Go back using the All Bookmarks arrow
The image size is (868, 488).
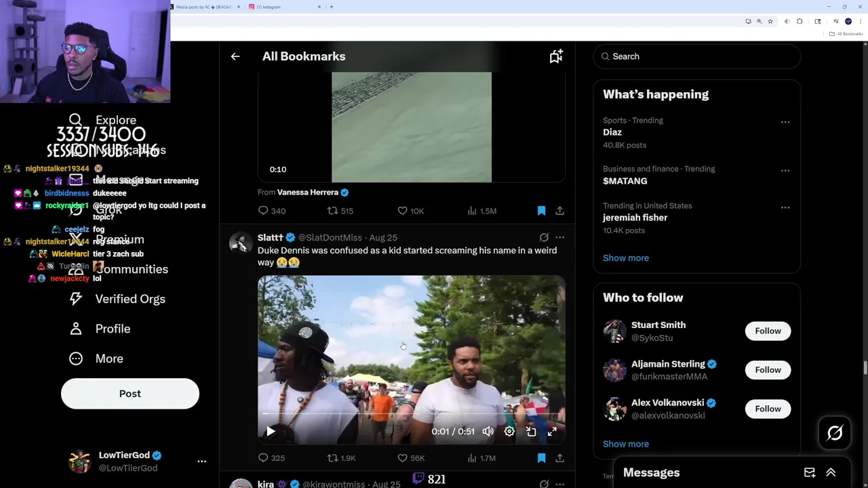(x=235, y=56)
